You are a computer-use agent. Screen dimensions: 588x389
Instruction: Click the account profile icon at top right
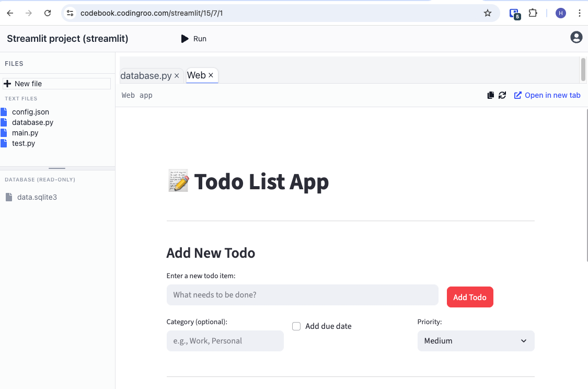(x=576, y=37)
